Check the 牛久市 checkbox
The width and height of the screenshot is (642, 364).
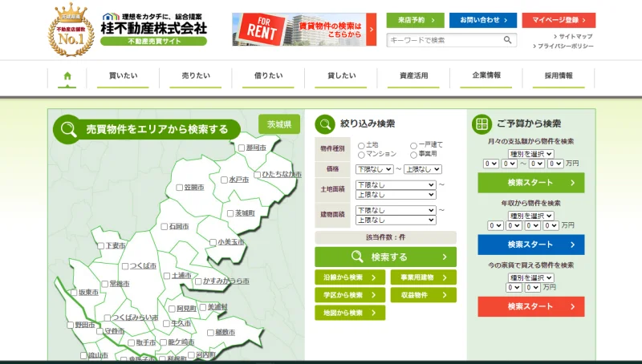pos(166,323)
